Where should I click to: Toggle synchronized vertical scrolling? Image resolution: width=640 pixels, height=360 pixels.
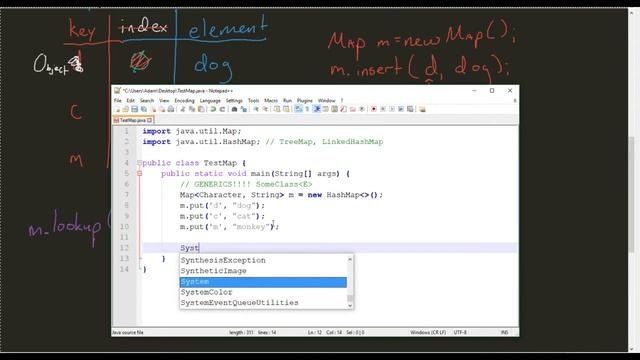coord(277,109)
